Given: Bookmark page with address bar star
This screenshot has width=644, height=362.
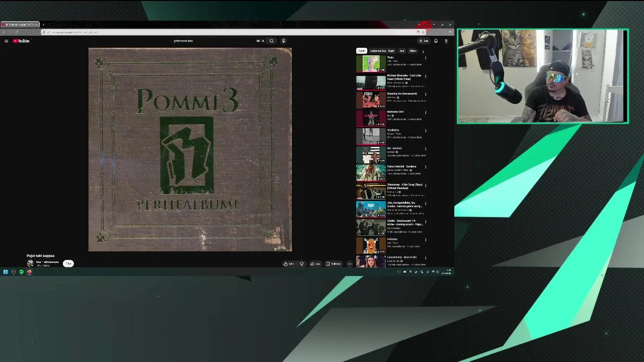Looking at the screenshot, I should 423,32.
